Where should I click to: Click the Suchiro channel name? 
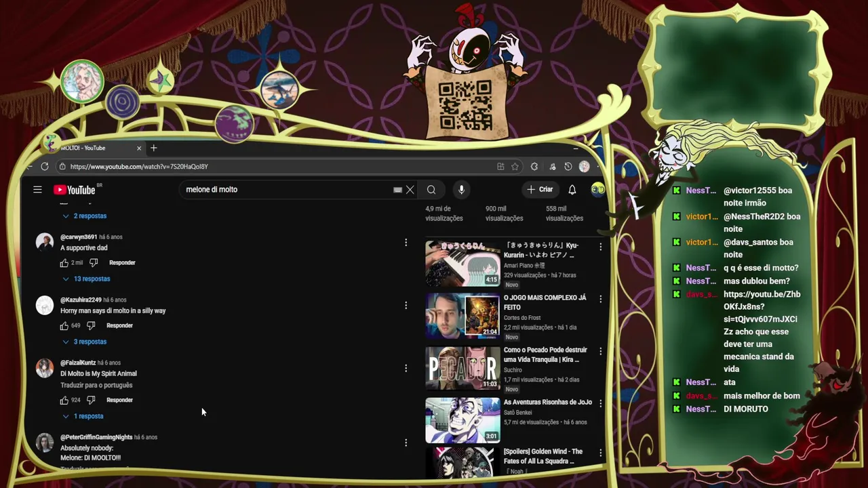coord(513,370)
